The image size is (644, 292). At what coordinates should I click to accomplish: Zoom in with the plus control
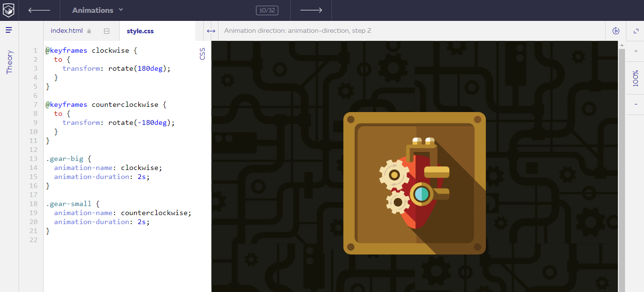coord(635,50)
